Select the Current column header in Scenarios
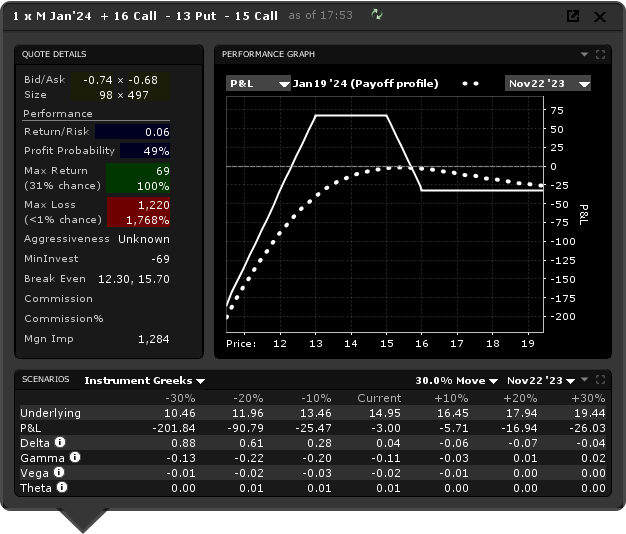Viewport: 626px width, 534px height. click(x=379, y=397)
